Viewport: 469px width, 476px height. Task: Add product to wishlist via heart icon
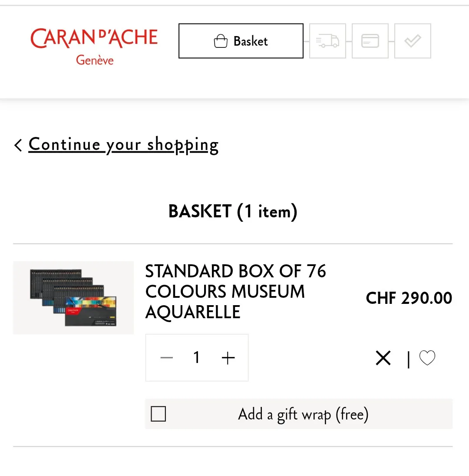[x=427, y=358]
